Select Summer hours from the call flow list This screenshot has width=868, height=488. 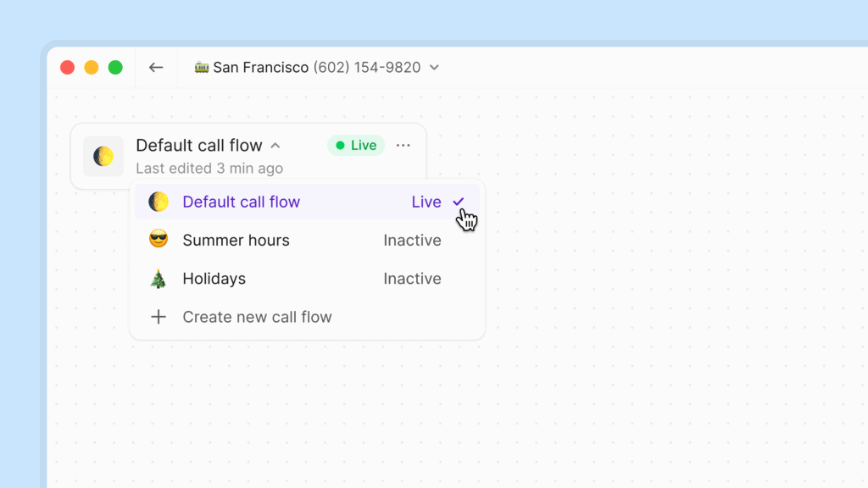click(236, 241)
